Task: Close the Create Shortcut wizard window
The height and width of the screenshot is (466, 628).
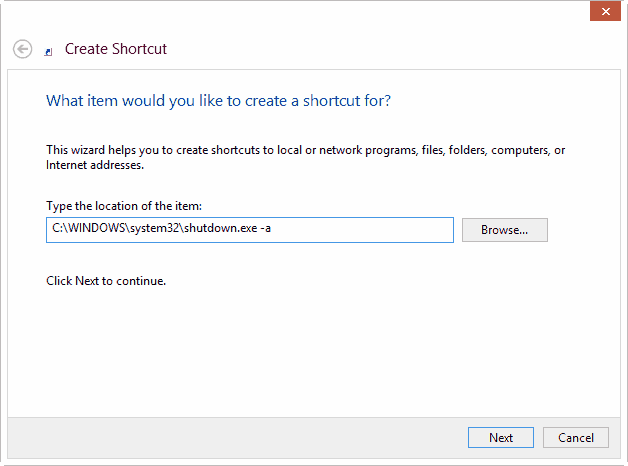Action: (603, 11)
